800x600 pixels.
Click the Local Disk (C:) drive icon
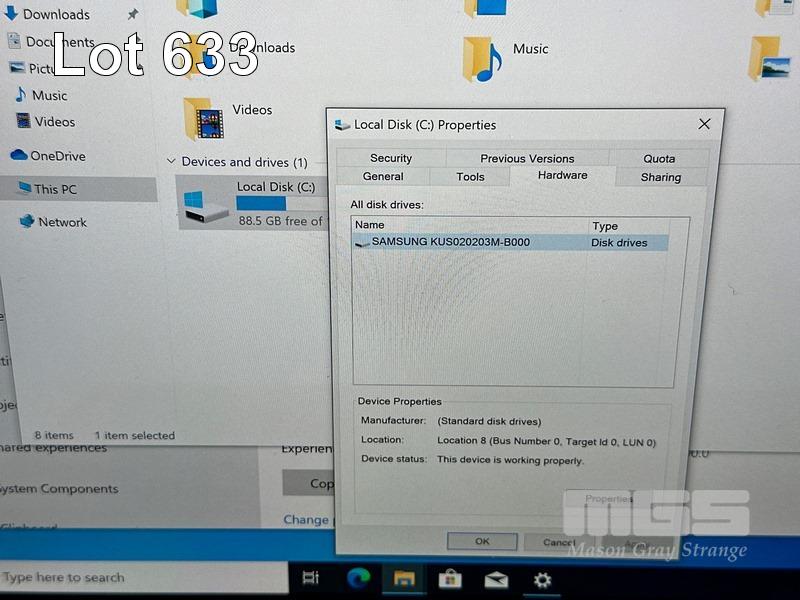point(205,206)
